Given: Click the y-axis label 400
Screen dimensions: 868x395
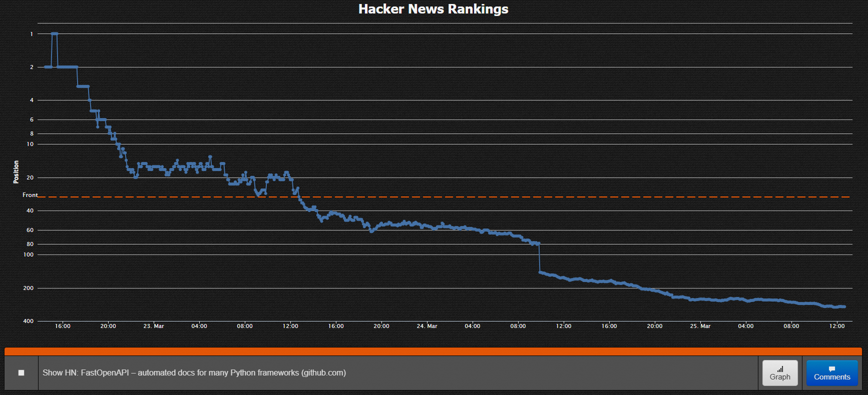Looking at the screenshot, I should pyautogui.click(x=29, y=321).
